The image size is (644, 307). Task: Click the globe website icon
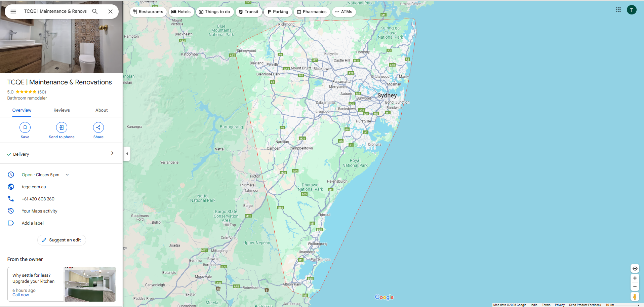pyautogui.click(x=11, y=187)
